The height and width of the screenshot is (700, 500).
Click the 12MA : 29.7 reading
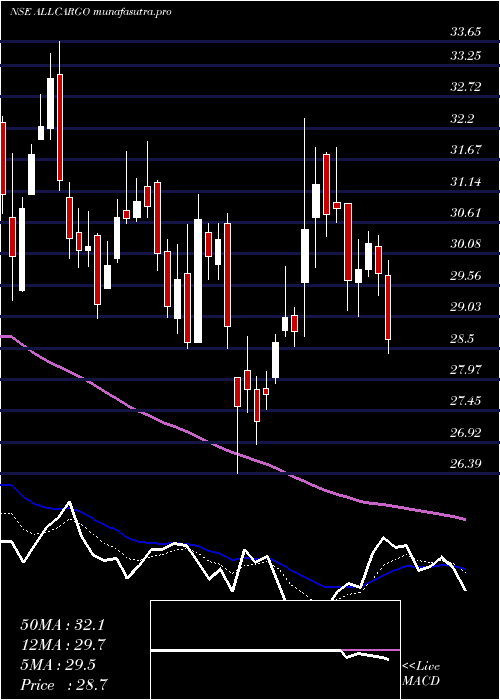tap(62, 645)
